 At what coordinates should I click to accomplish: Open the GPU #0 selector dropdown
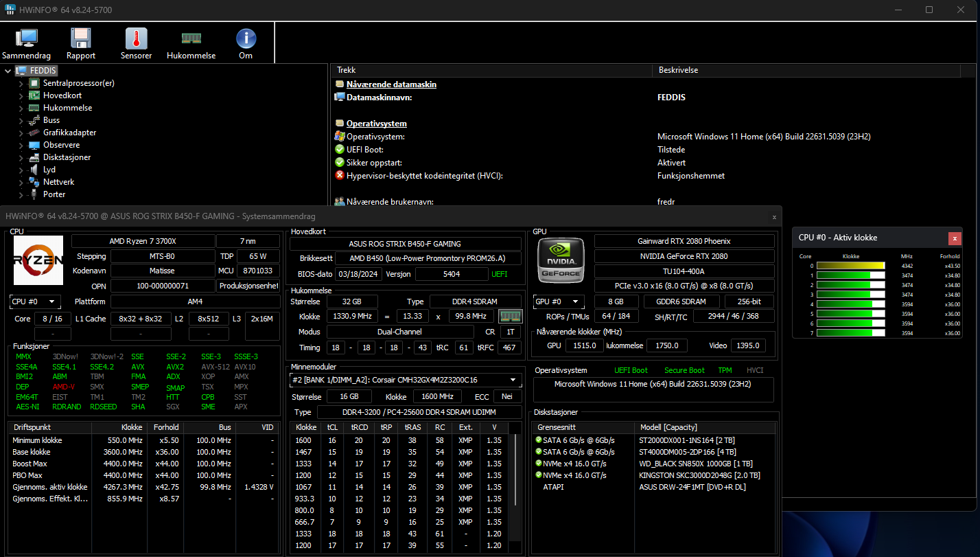(559, 302)
